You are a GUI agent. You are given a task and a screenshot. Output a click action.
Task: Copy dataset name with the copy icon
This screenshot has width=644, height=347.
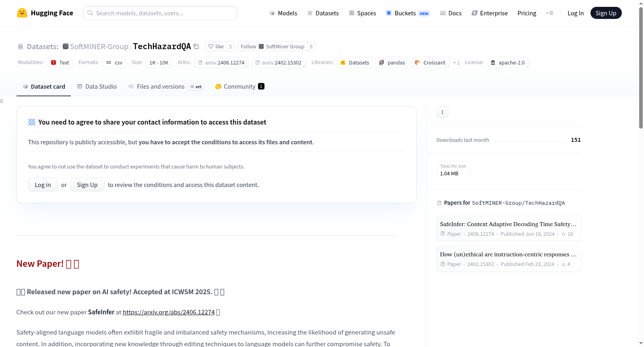point(196,46)
